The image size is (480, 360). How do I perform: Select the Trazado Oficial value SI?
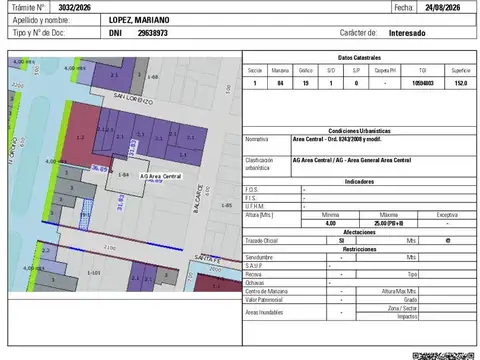pyautogui.click(x=341, y=240)
